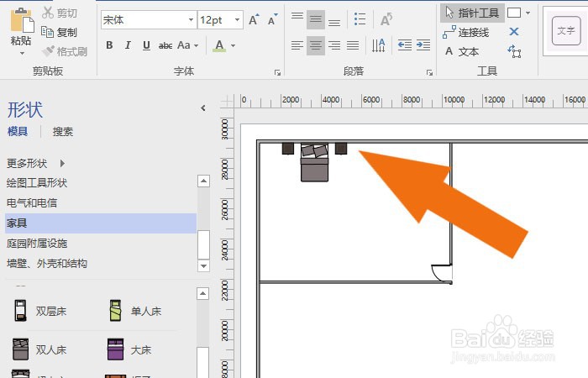Select the 双人床 double bed shape
Screen dimensions: 588x378
(39, 349)
